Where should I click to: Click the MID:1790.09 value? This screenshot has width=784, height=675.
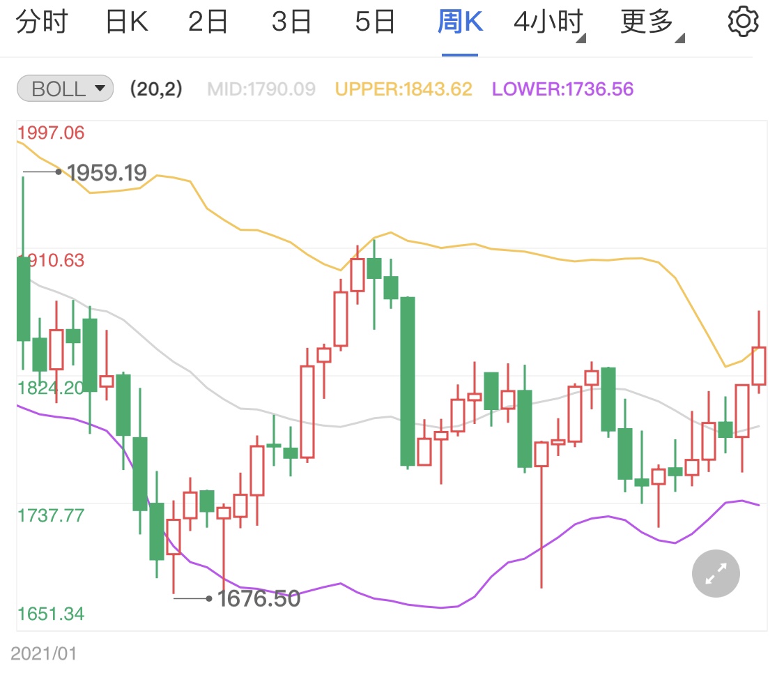tap(261, 89)
